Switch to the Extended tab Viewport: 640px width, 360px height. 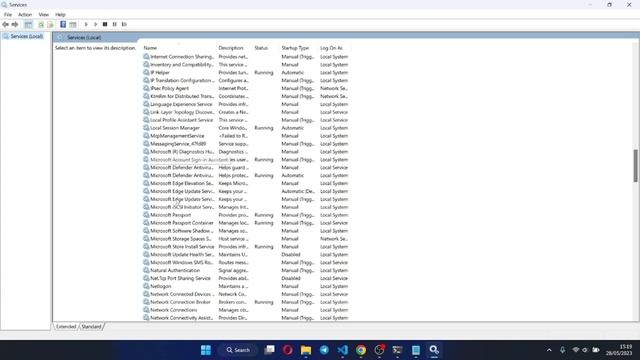pos(66,327)
